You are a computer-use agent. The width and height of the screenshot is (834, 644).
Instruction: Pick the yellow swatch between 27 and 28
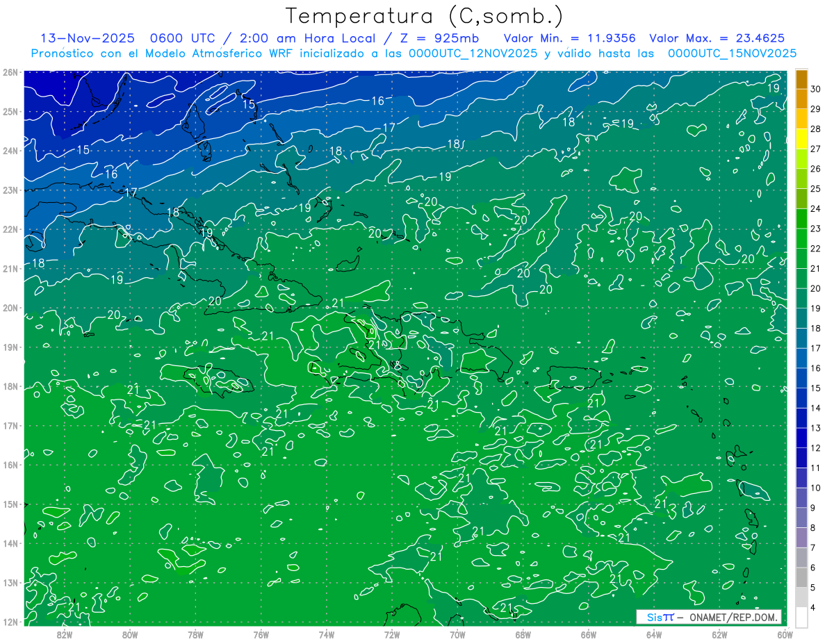tap(801, 138)
